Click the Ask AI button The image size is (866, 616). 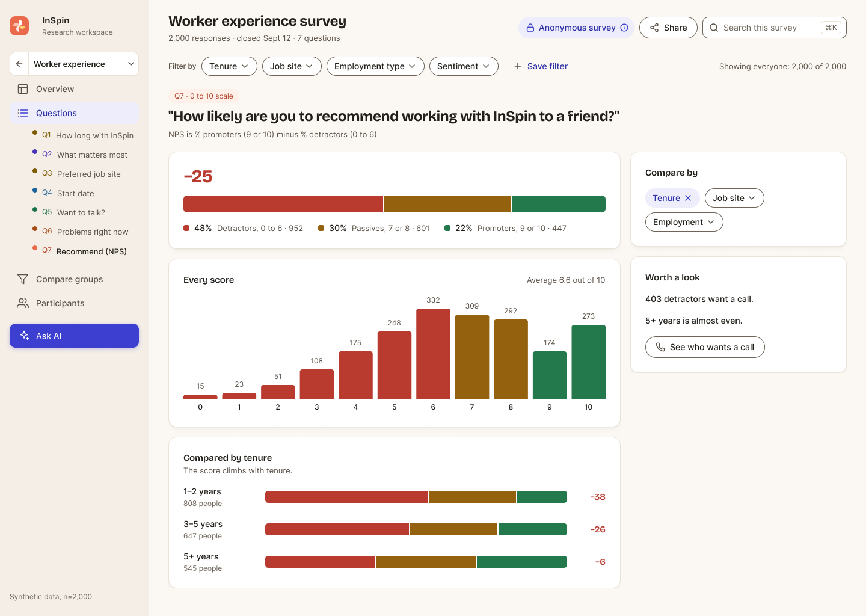pos(75,336)
